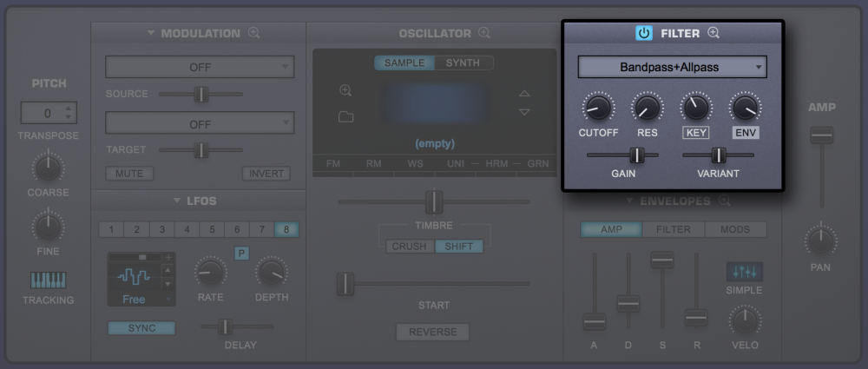Toggle the Filter power button
The image size is (868, 369).
coord(644,33)
